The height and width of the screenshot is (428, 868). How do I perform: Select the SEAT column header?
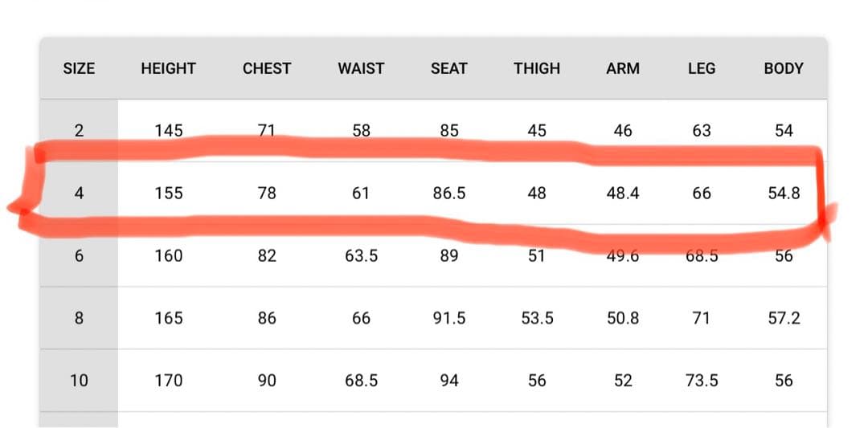(448, 68)
